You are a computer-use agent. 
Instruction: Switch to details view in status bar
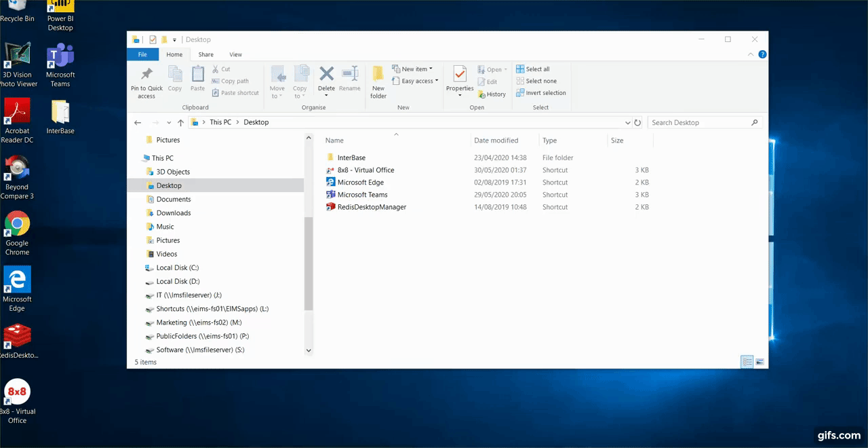pos(747,362)
